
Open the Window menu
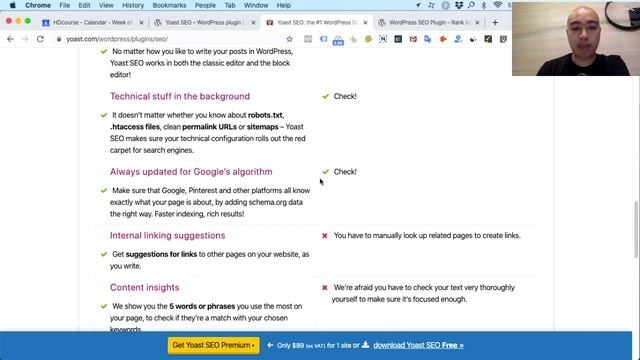[x=256, y=5]
